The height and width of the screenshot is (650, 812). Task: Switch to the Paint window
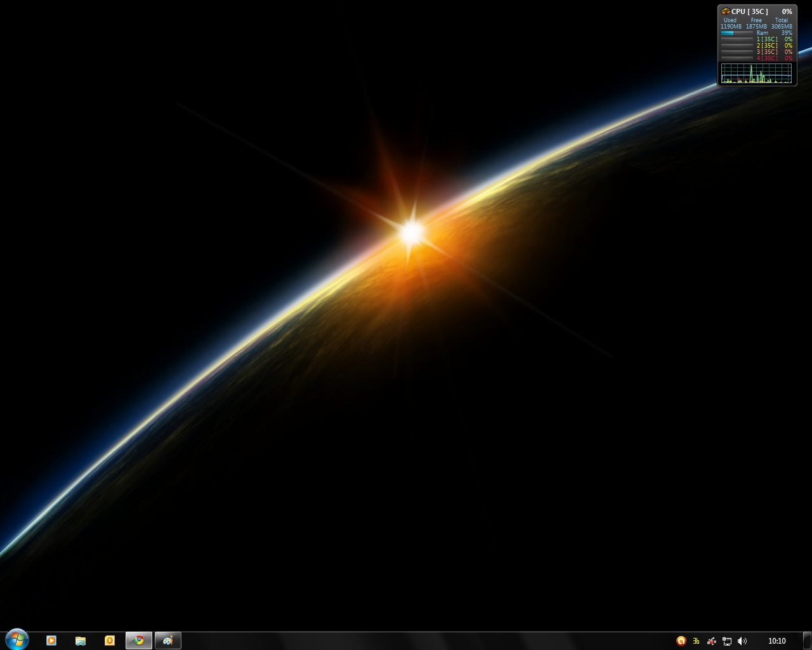click(168, 640)
